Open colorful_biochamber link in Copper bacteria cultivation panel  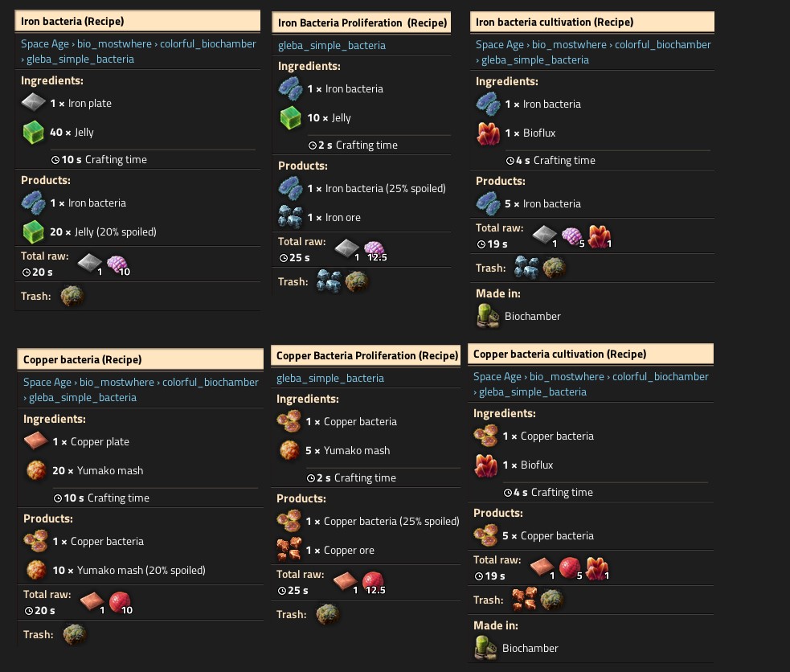pyautogui.click(x=660, y=376)
